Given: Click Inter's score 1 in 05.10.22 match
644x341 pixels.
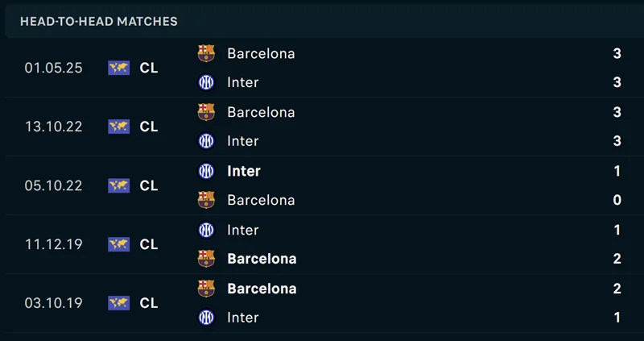Looking at the screenshot, I should (617, 171).
